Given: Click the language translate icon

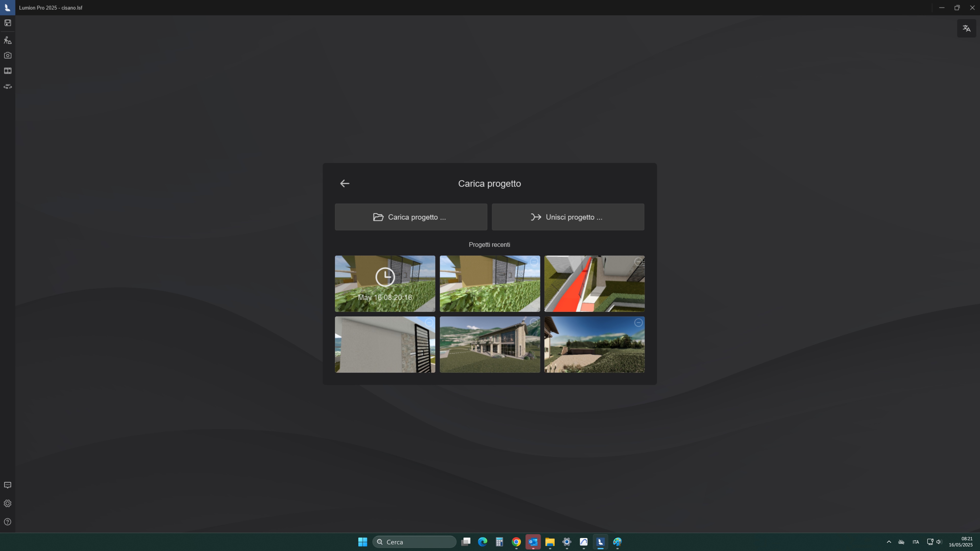Looking at the screenshot, I should [967, 29].
